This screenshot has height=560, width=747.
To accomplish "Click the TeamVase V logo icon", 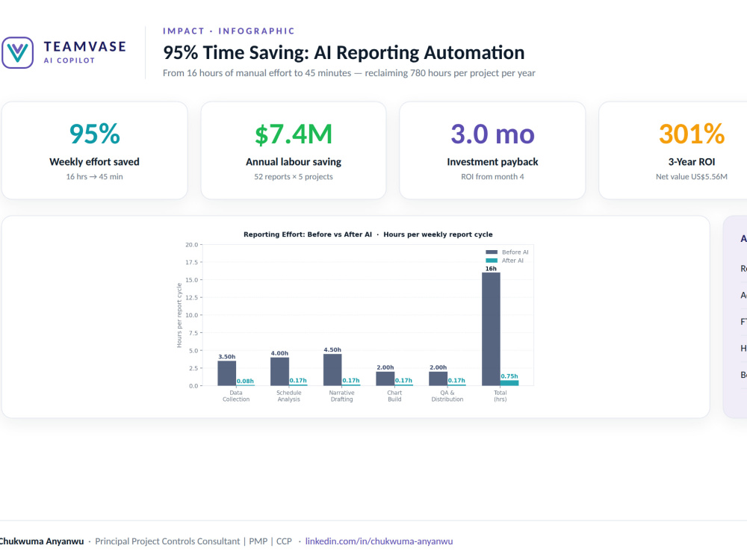I will [x=18, y=53].
